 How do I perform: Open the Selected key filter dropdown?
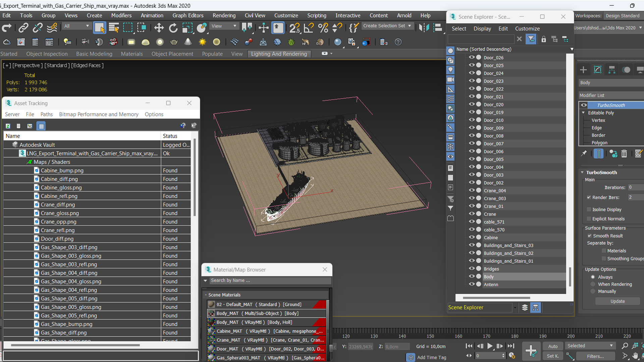(590, 346)
